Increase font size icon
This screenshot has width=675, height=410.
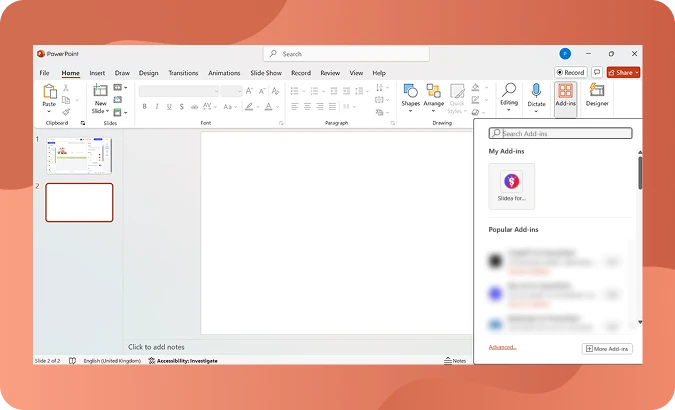tap(249, 91)
